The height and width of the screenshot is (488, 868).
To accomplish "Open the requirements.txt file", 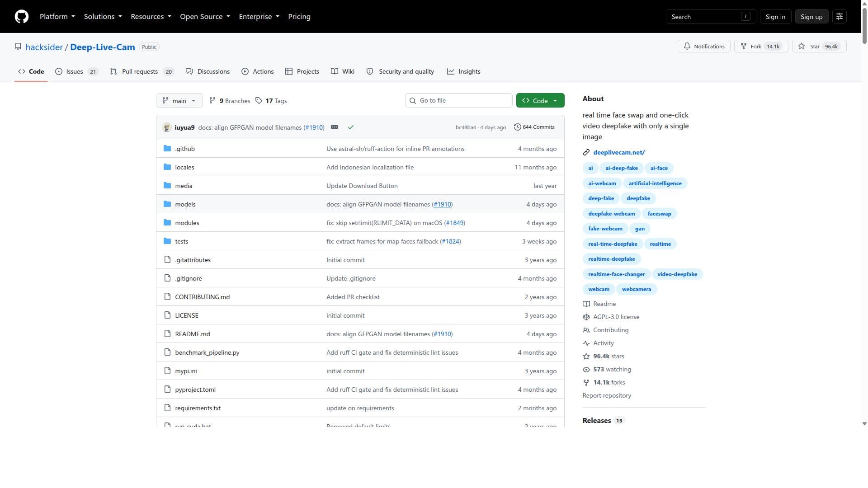I will (x=198, y=408).
